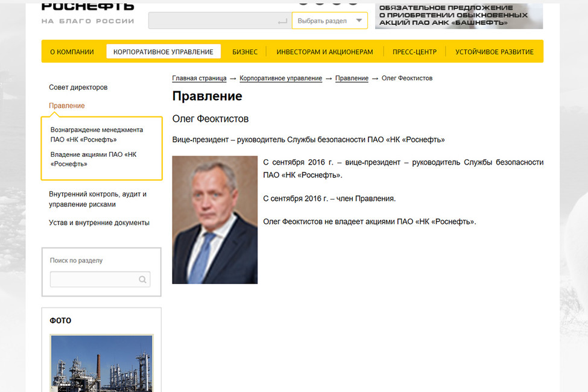Open «Правление» in the left sidebar

[67, 106]
